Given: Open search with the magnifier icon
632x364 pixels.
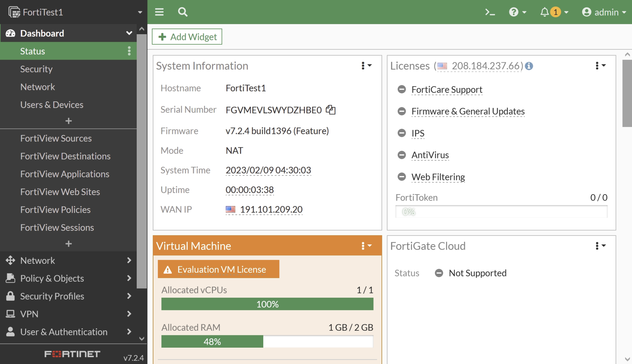Looking at the screenshot, I should 183,12.
